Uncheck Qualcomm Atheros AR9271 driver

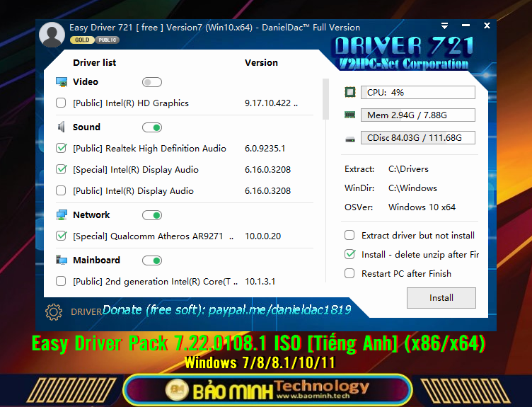pos(61,236)
